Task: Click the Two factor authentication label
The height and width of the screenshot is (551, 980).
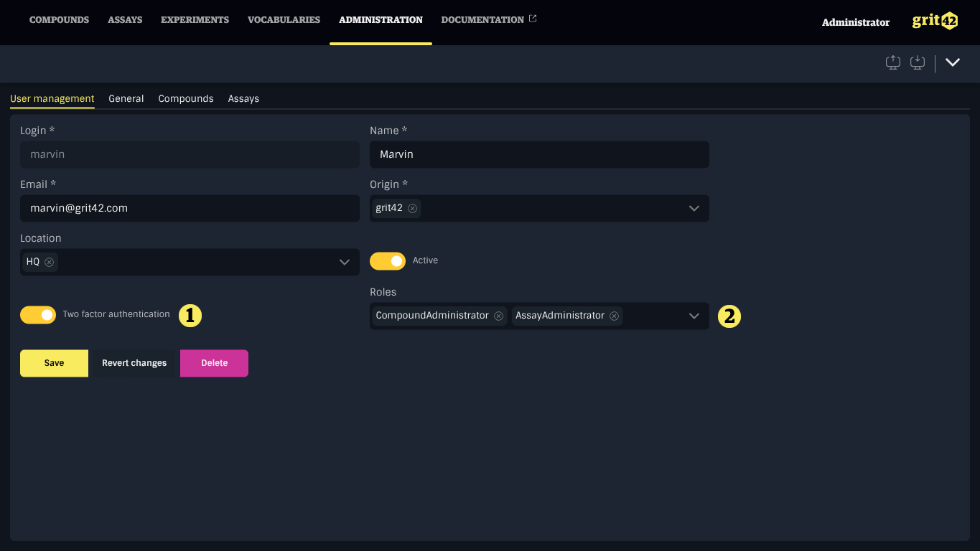Action: 116,314
